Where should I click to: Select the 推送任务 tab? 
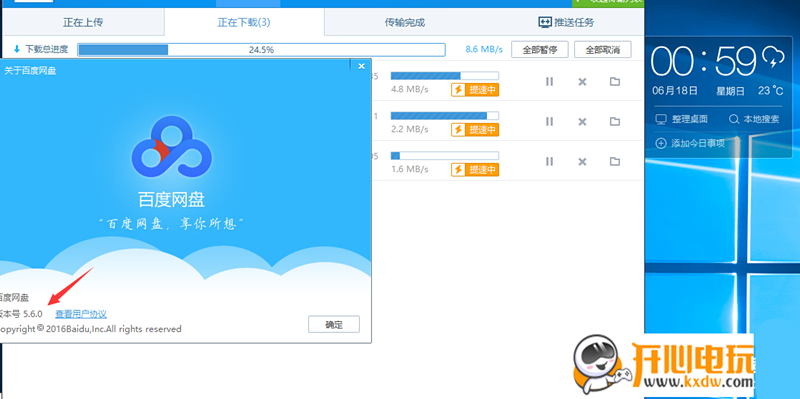coord(566,22)
